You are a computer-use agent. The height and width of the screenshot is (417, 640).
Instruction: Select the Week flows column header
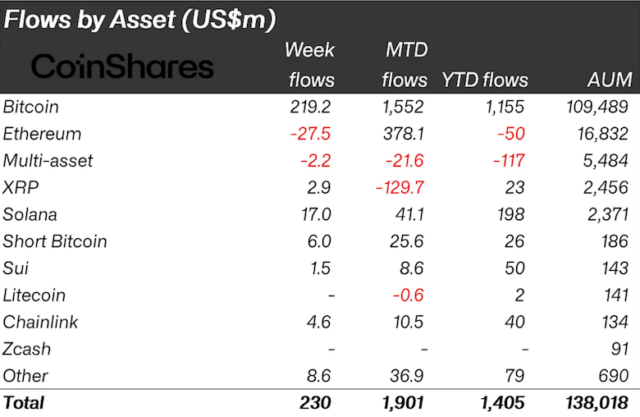311,65
